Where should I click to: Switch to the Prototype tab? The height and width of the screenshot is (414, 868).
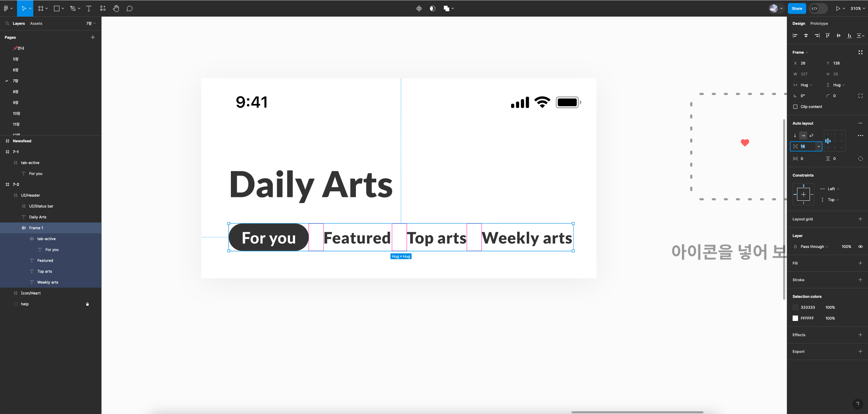click(x=819, y=23)
